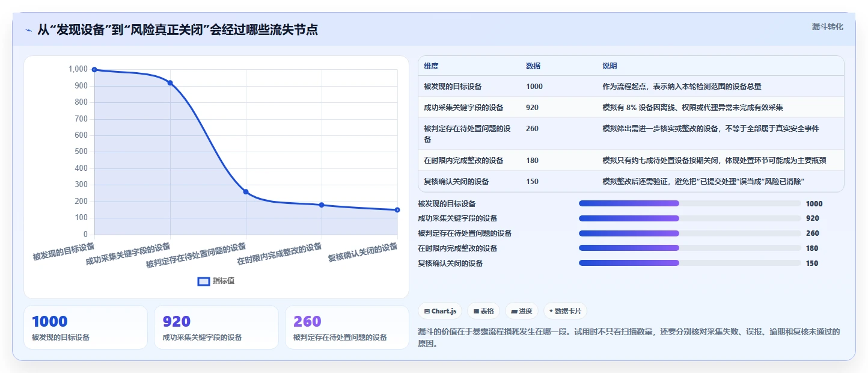
Task: Click table cell 成功采集关键字段的设备
Action: [x=463, y=108]
